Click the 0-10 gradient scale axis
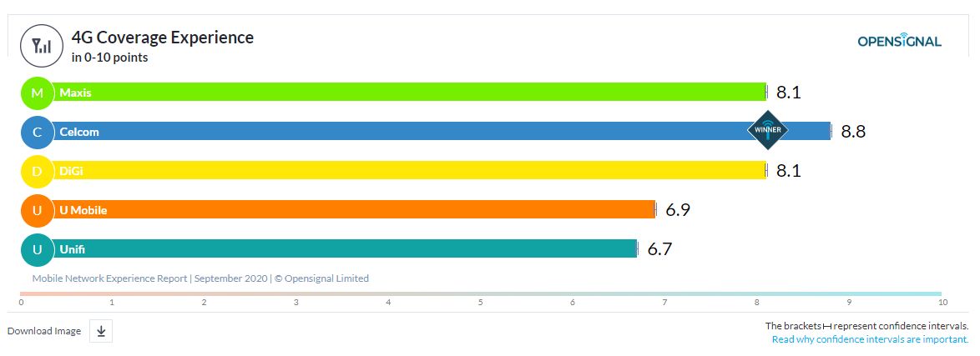The image size is (980, 356). click(481, 293)
